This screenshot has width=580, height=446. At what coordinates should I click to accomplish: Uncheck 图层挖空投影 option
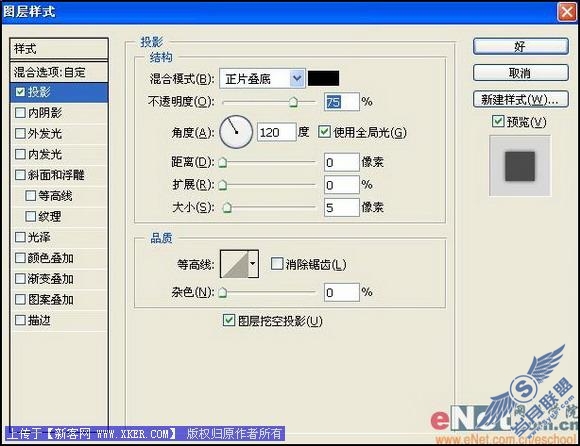tap(229, 320)
